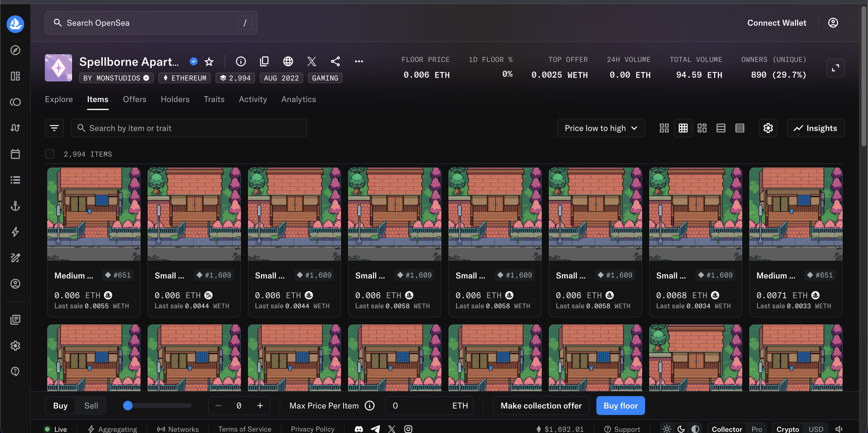Screen dimensions: 868x433
Task: Open Instagram link in footer
Action: click(408, 429)
